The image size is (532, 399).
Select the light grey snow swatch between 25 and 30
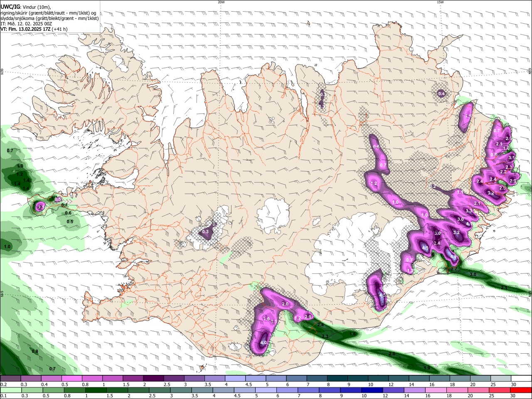501,379
